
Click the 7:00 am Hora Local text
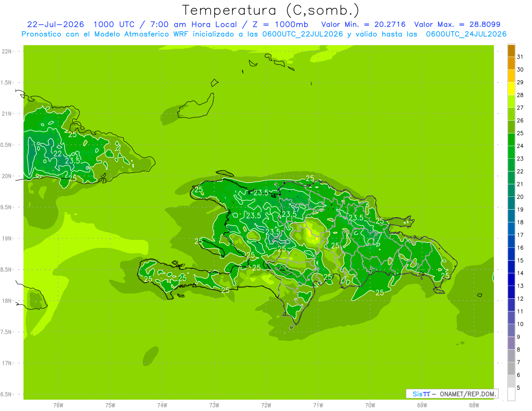(193, 24)
